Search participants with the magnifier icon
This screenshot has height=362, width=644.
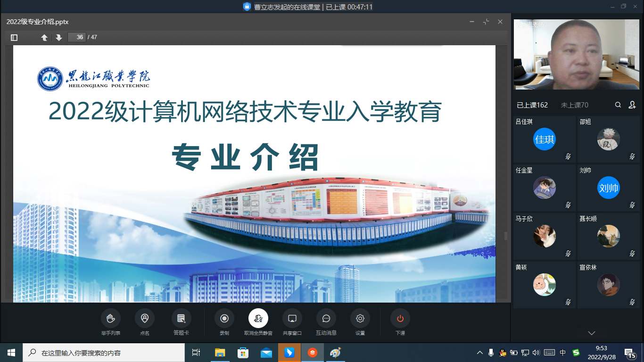tap(618, 105)
